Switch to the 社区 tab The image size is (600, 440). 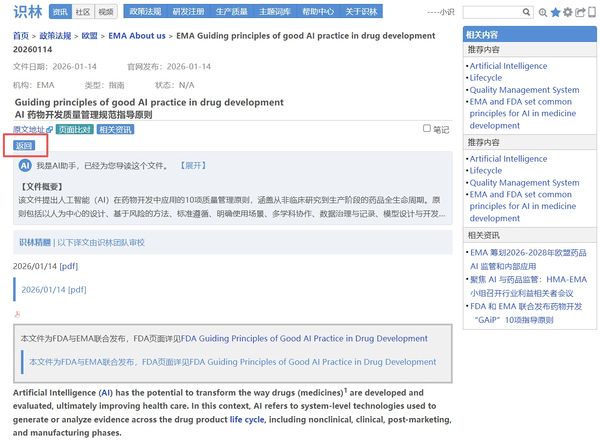coord(83,12)
